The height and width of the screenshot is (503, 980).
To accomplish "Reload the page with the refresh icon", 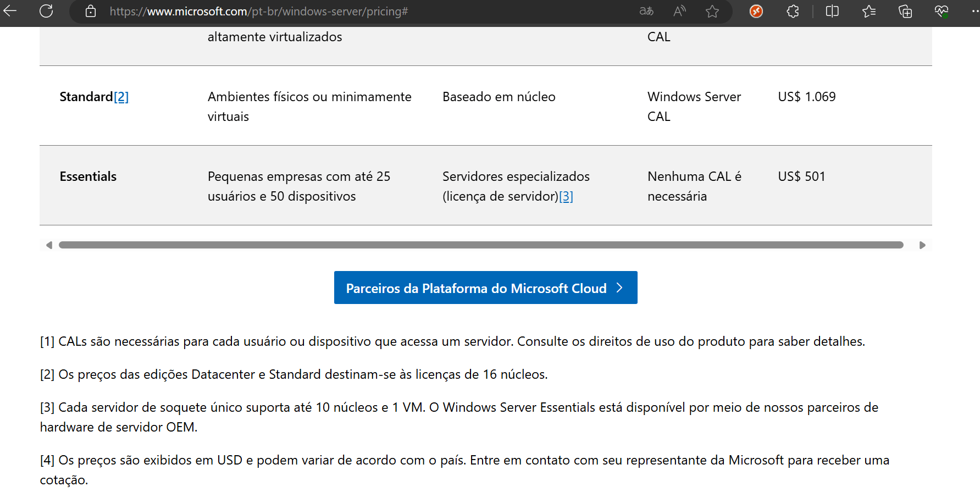I will [x=46, y=11].
